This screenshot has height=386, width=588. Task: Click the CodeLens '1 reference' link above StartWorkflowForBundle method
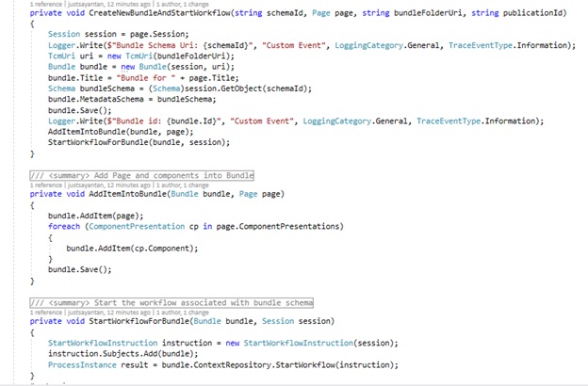click(46, 313)
